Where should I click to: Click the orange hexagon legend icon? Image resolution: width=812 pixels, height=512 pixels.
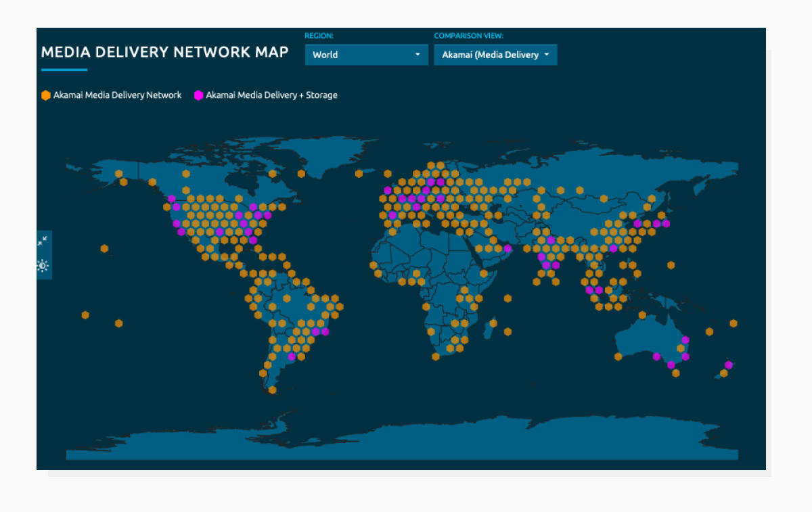46,95
